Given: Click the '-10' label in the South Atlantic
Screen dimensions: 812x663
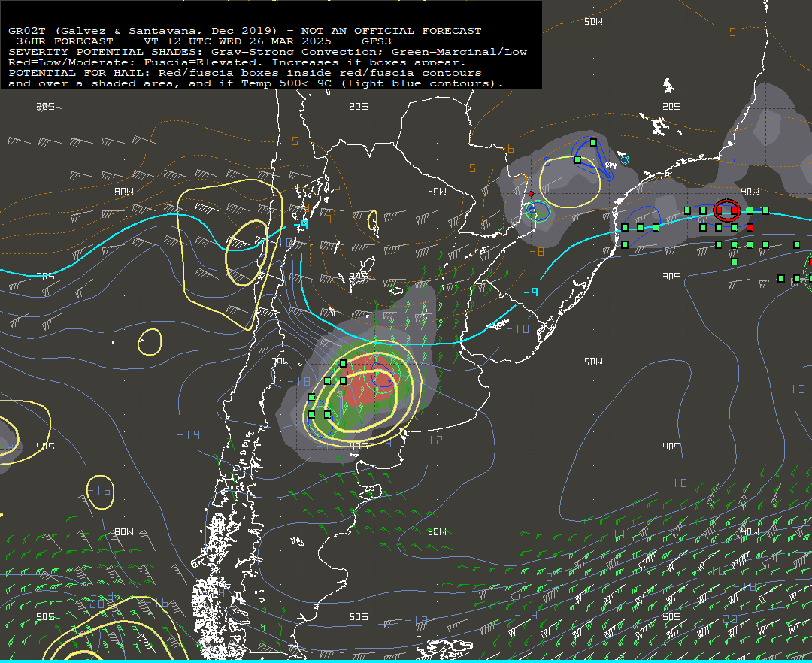Looking at the screenshot, I should (676, 483).
